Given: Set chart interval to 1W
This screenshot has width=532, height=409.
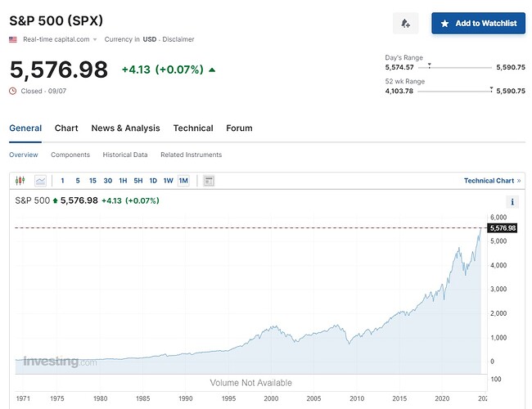Looking at the screenshot, I should point(169,181).
